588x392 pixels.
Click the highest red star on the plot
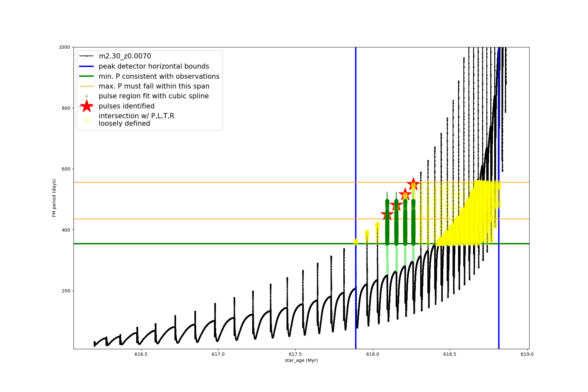tap(413, 184)
